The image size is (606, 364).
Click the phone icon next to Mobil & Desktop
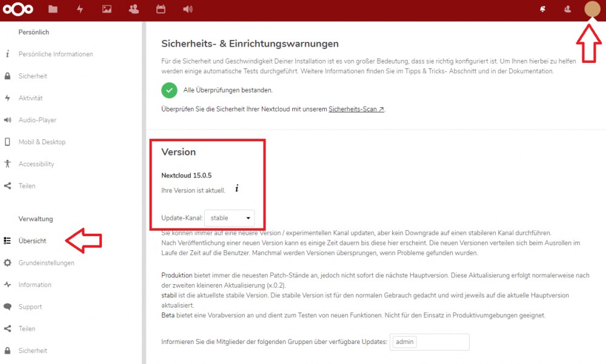7,142
